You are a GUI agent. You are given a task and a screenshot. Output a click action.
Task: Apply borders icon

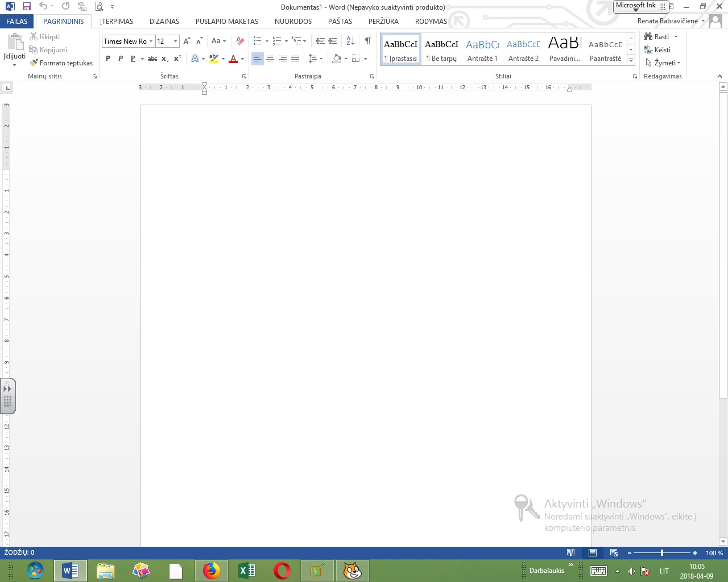point(356,59)
